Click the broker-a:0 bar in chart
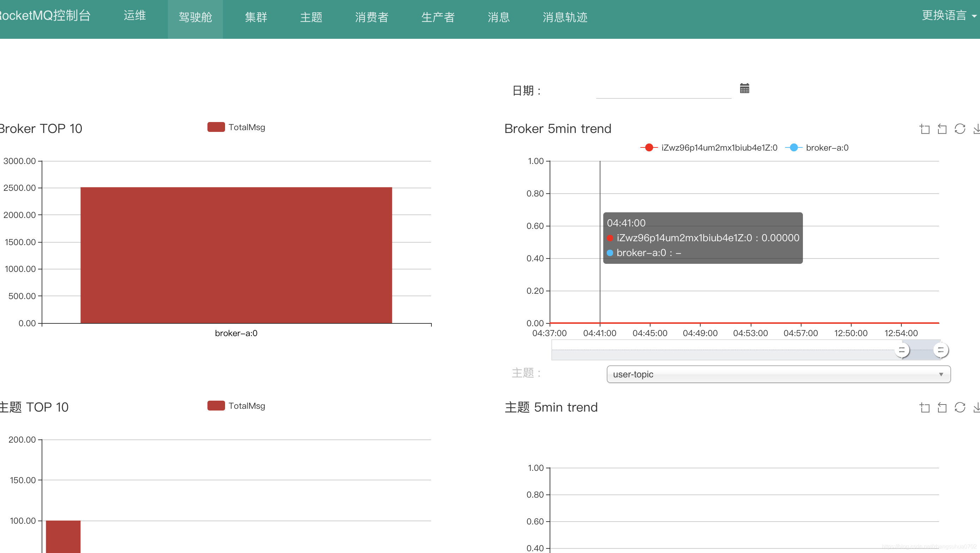 (x=236, y=255)
